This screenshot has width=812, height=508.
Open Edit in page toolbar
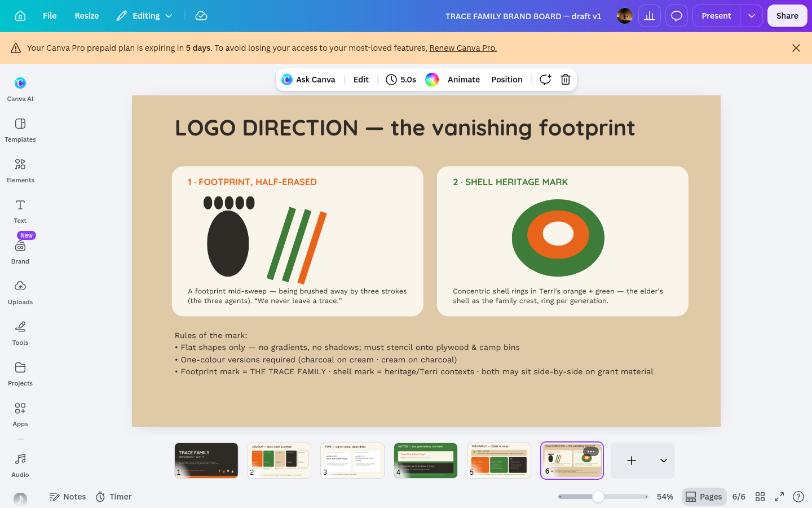point(361,80)
